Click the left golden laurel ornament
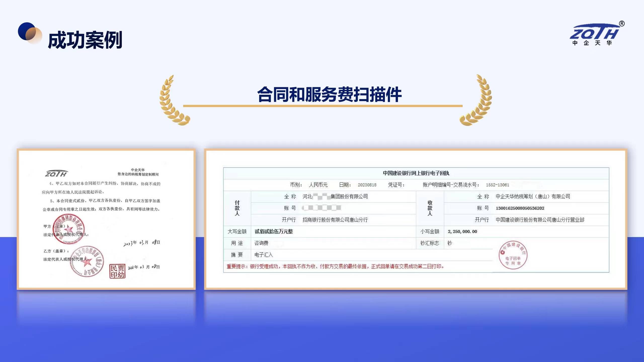644x362 pixels. (174, 100)
